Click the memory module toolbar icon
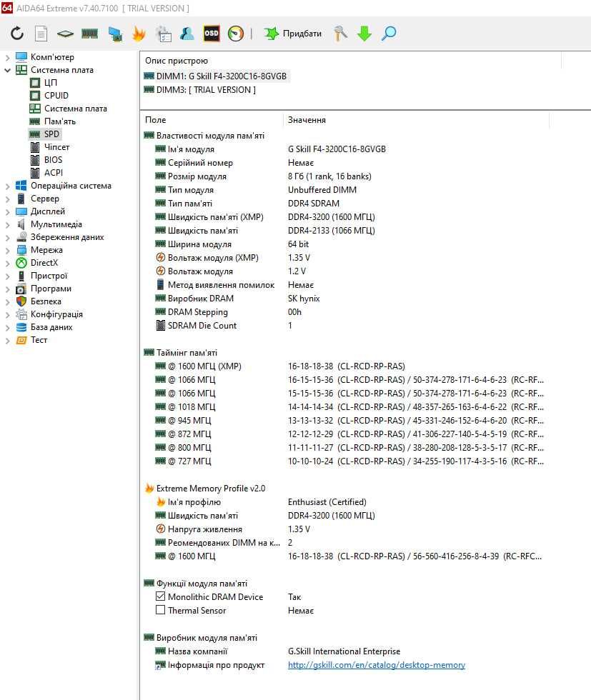 click(90, 34)
